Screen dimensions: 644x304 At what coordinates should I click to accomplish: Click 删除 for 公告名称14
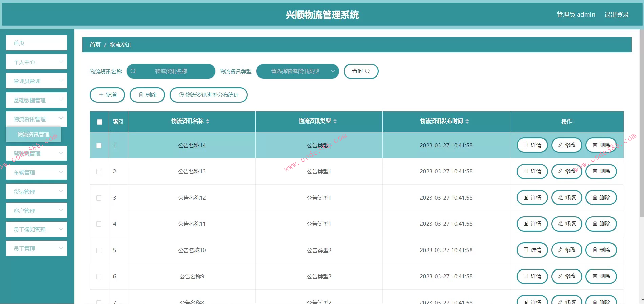[601, 145]
